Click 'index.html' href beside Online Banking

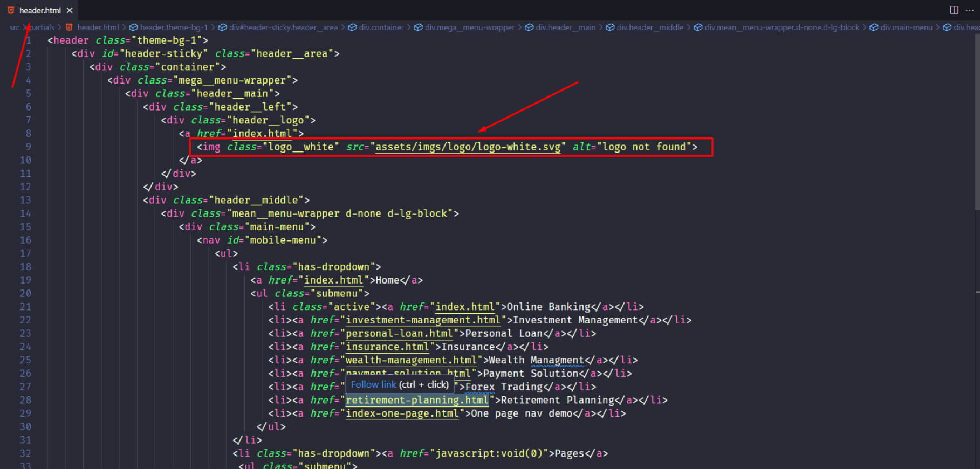pos(465,307)
